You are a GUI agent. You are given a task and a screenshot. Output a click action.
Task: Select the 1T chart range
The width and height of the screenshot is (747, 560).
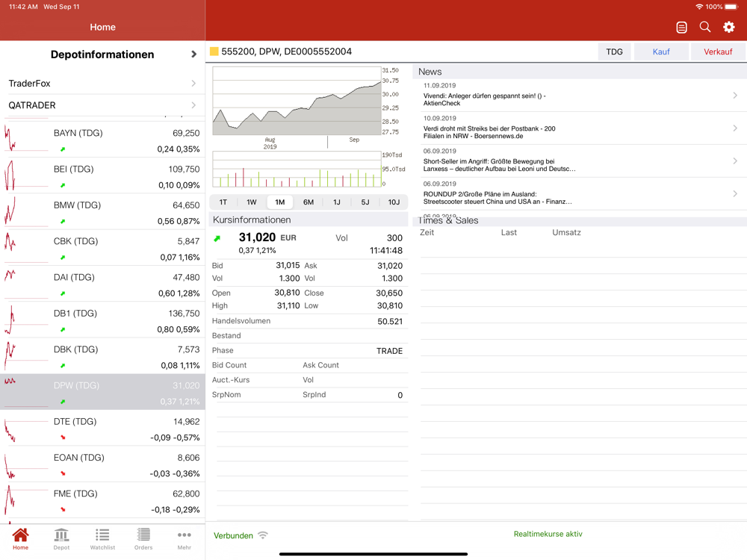(x=223, y=202)
